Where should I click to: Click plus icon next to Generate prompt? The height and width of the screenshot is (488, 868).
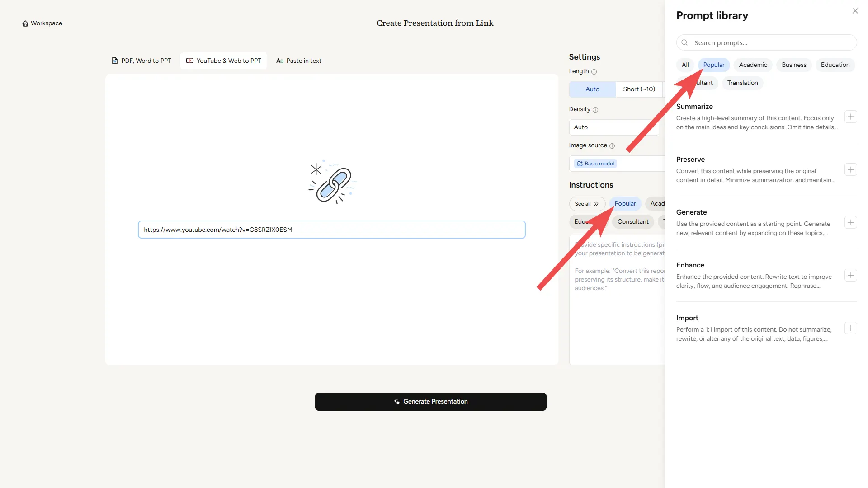tap(850, 223)
